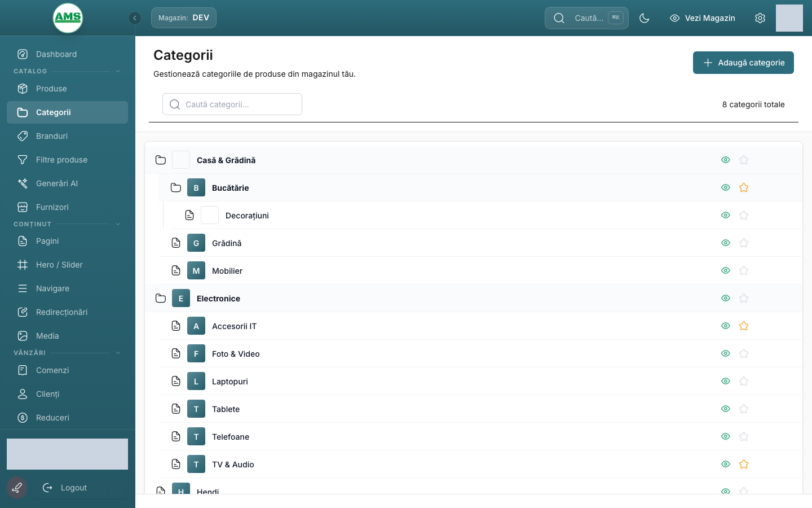This screenshot has width=812, height=508.
Task: Click the document icon next to Decorațiuni
Action: [189, 216]
